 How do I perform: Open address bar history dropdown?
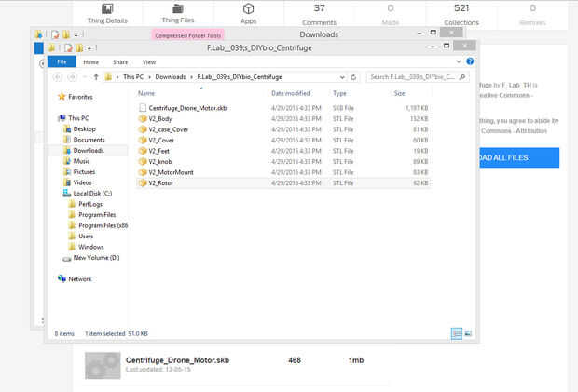coord(342,77)
